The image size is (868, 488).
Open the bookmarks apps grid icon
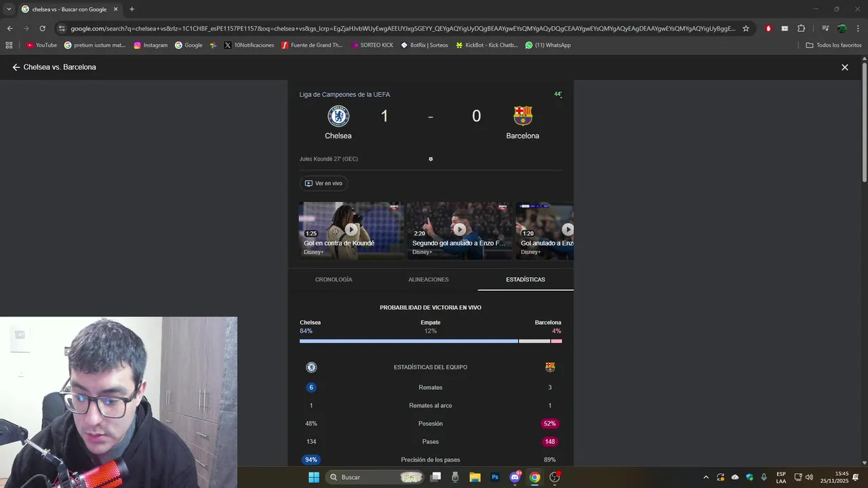9,45
